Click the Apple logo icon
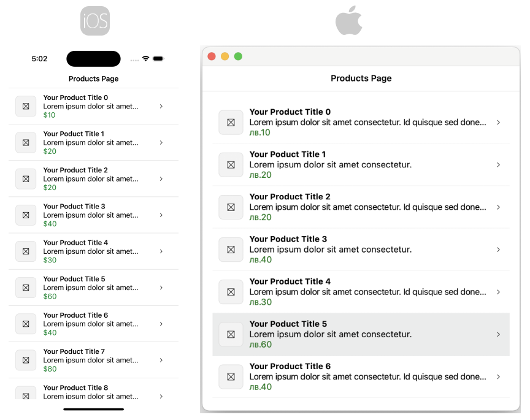 (x=349, y=21)
